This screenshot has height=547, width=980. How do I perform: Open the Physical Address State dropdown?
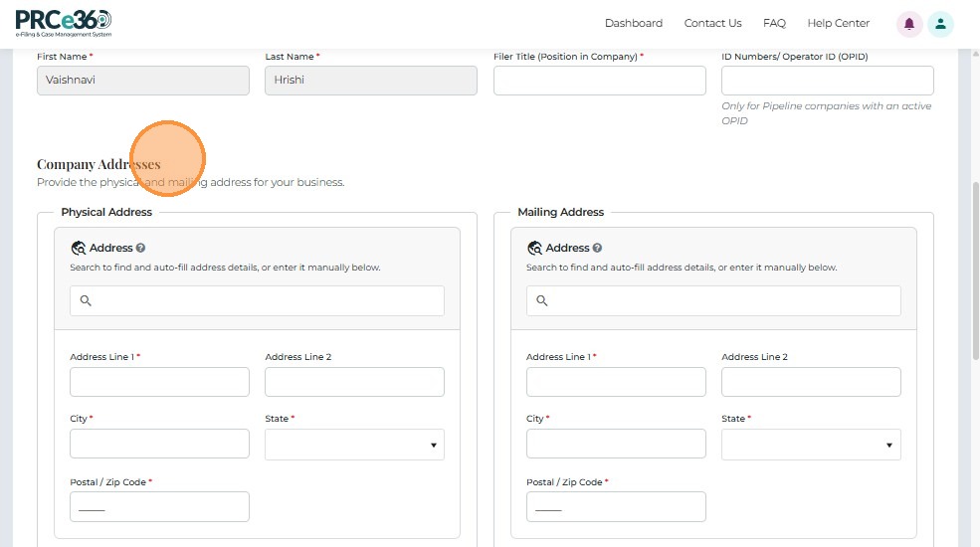pos(354,445)
